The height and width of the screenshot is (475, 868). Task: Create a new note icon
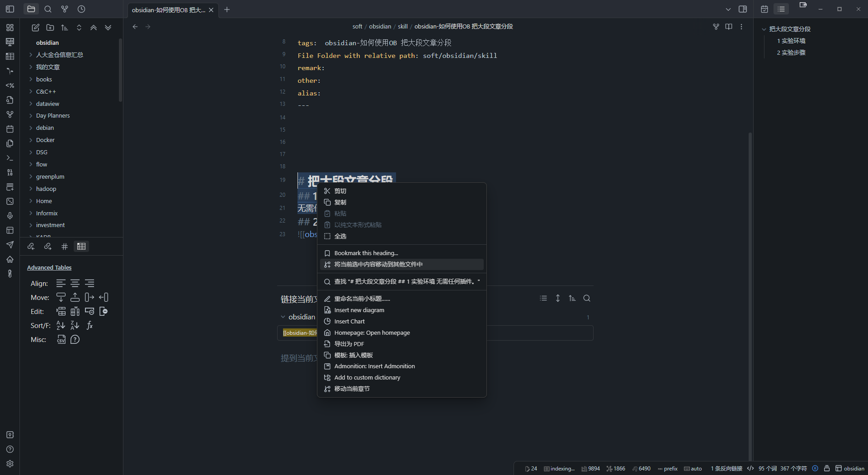tap(35, 28)
